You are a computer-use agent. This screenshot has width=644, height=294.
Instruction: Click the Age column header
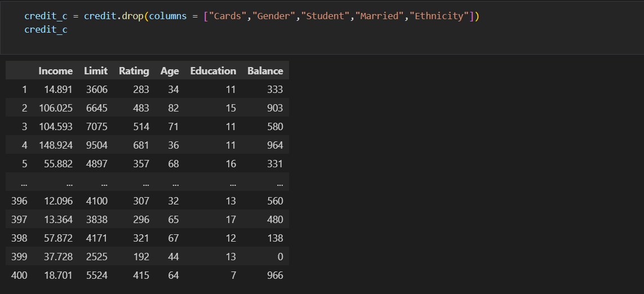(x=170, y=70)
